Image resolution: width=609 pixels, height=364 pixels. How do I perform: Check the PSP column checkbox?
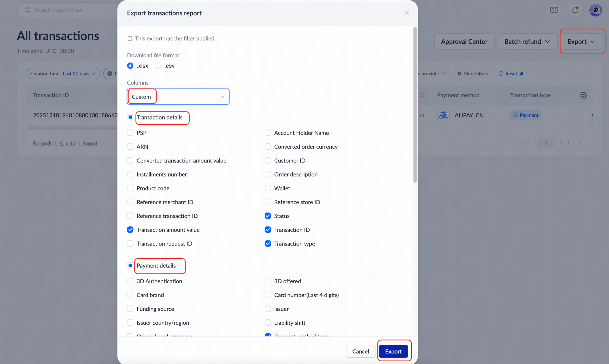[x=130, y=133]
